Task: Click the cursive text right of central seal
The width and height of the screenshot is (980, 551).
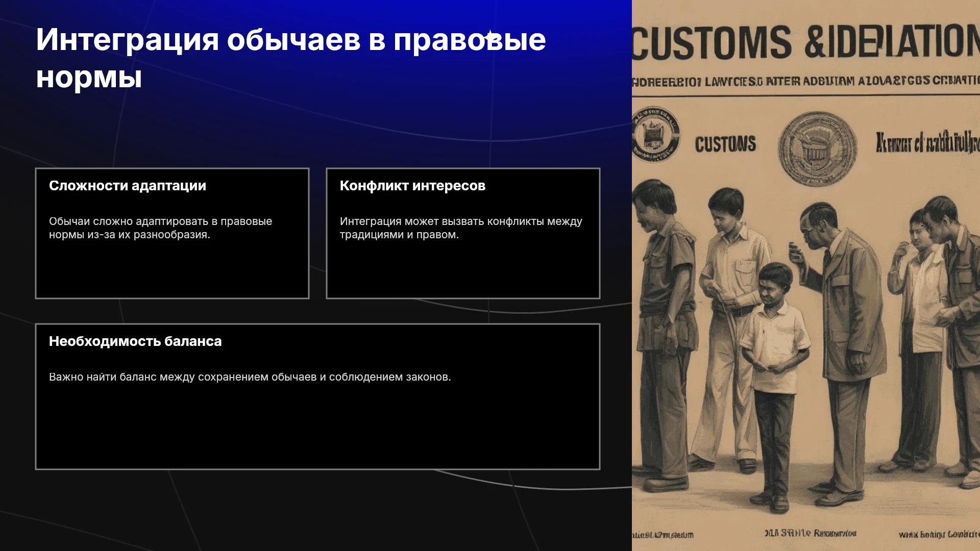Action: pos(927,143)
